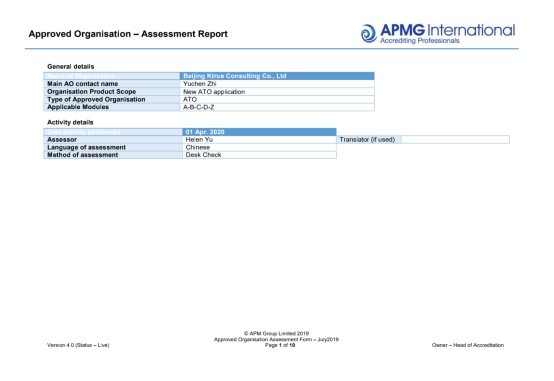Select the 'General details' heading
Screen dimensions: 554x381
(x=71, y=66)
